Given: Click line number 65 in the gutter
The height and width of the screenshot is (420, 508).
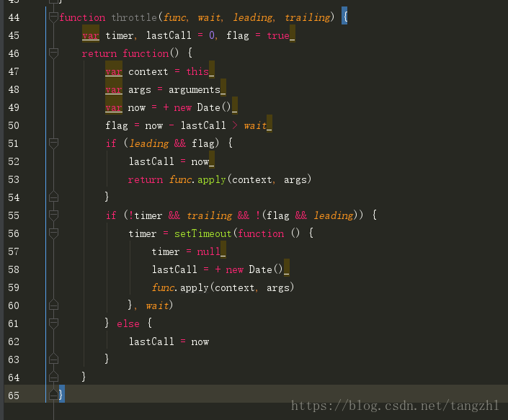Looking at the screenshot, I should click(x=14, y=396).
